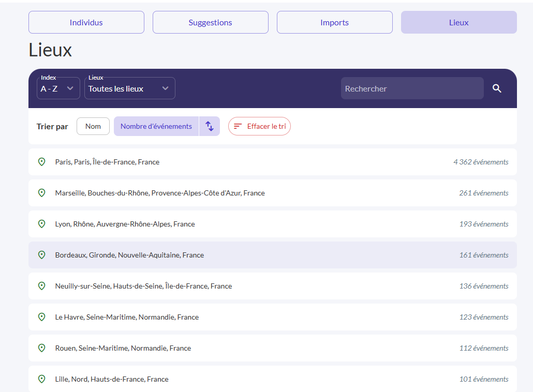Select the Lieux tab
The height and width of the screenshot is (392, 533).
coord(459,22)
